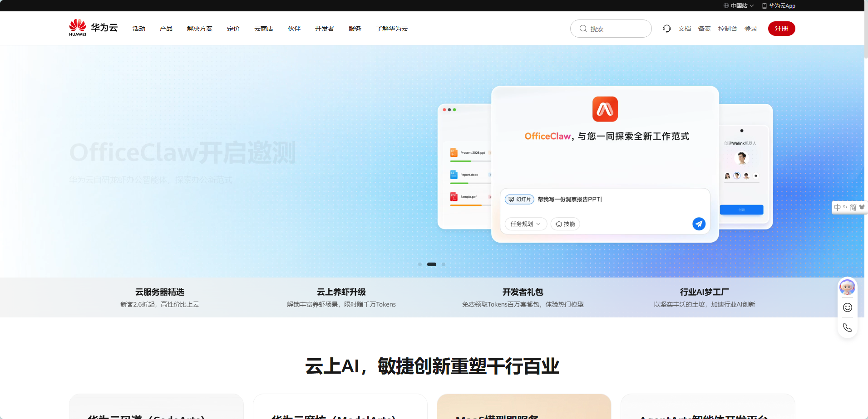Click the shirt skin icon in IME bar
This screenshot has width=868, height=419.
pos(862,207)
